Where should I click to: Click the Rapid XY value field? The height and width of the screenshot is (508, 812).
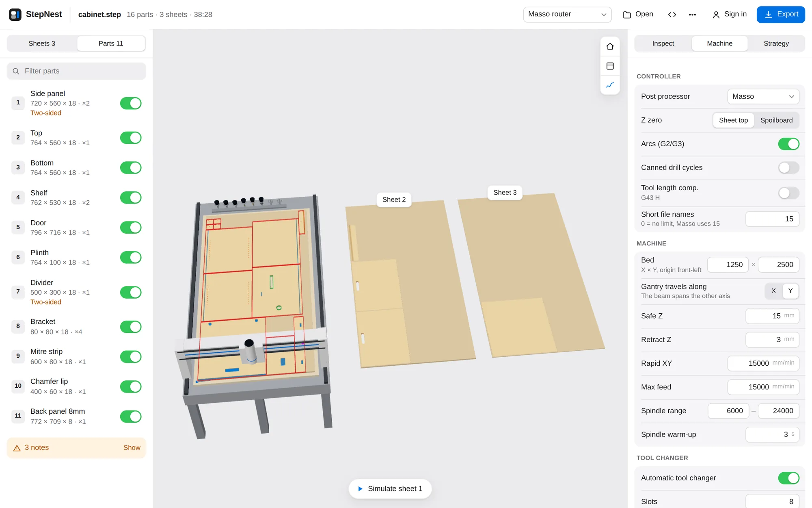[763, 363]
